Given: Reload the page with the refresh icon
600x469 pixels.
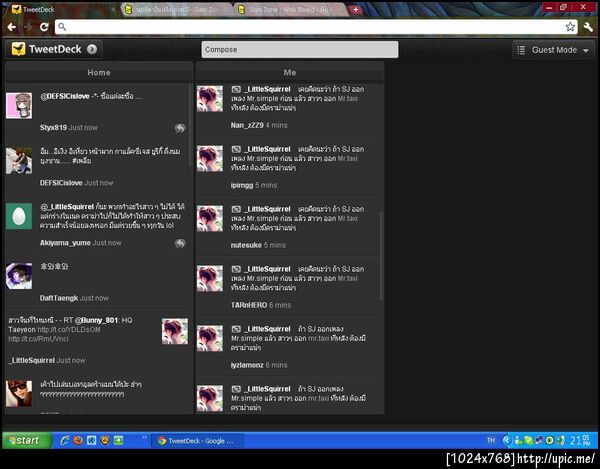Looking at the screenshot, I should 44,27.
